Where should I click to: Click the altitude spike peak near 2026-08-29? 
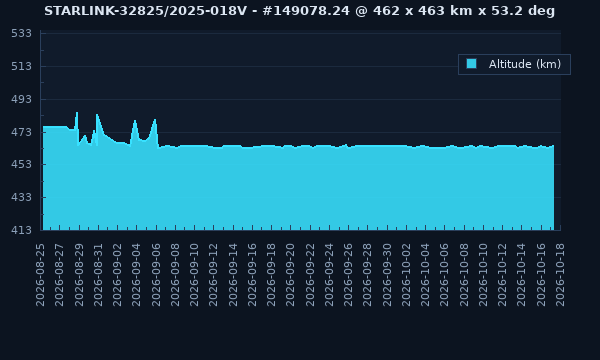point(77,112)
